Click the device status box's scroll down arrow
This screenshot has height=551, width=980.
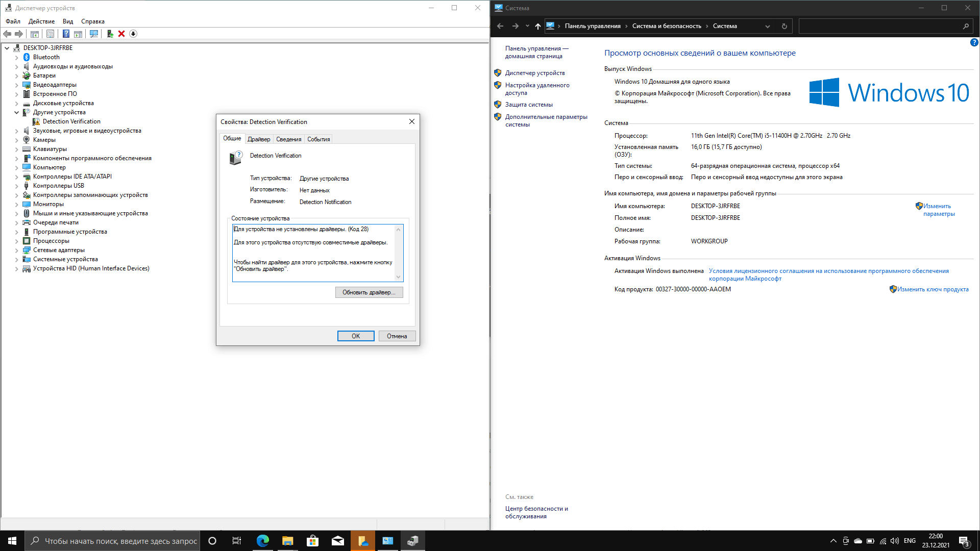tap(399, 277)
